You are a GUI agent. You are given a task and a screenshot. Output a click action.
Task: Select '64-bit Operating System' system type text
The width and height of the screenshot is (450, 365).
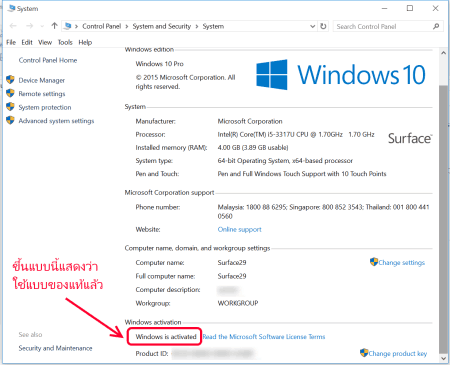(x=285, y=161)
